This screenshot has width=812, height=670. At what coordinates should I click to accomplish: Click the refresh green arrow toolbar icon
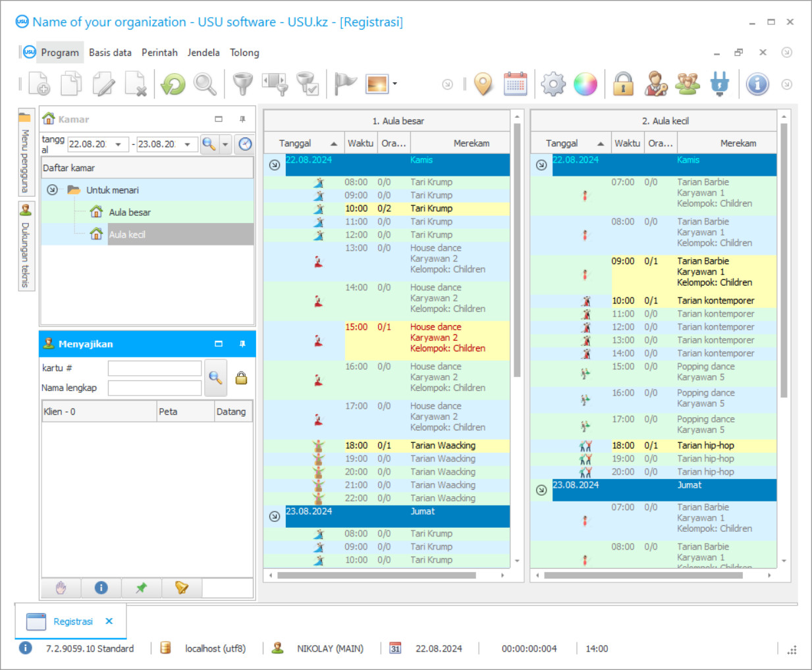[173, 84]
